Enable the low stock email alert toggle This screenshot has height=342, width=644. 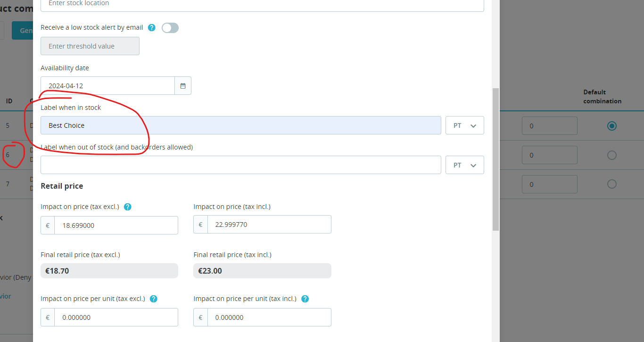point(170,28)
